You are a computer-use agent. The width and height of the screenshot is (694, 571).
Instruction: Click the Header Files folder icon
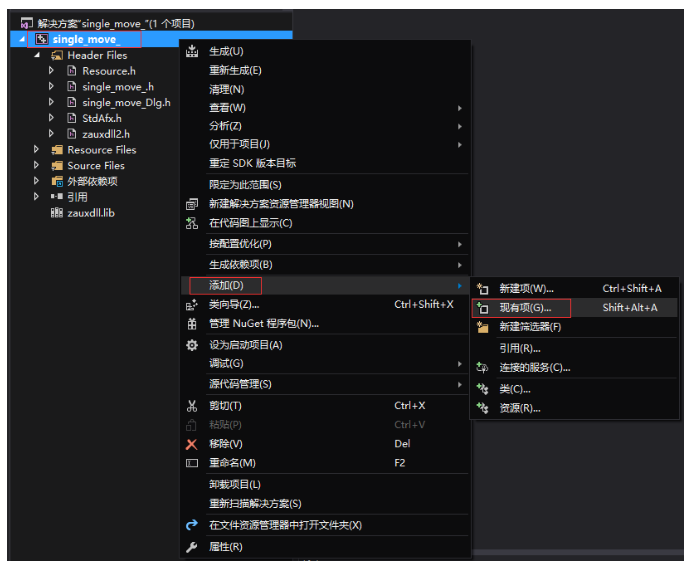point(57,55)
